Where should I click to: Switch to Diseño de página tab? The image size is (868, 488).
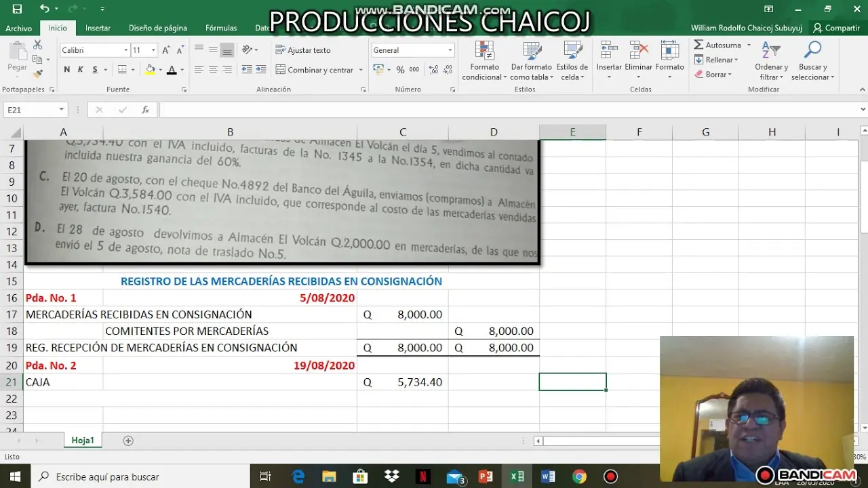[x=158, y=28]
